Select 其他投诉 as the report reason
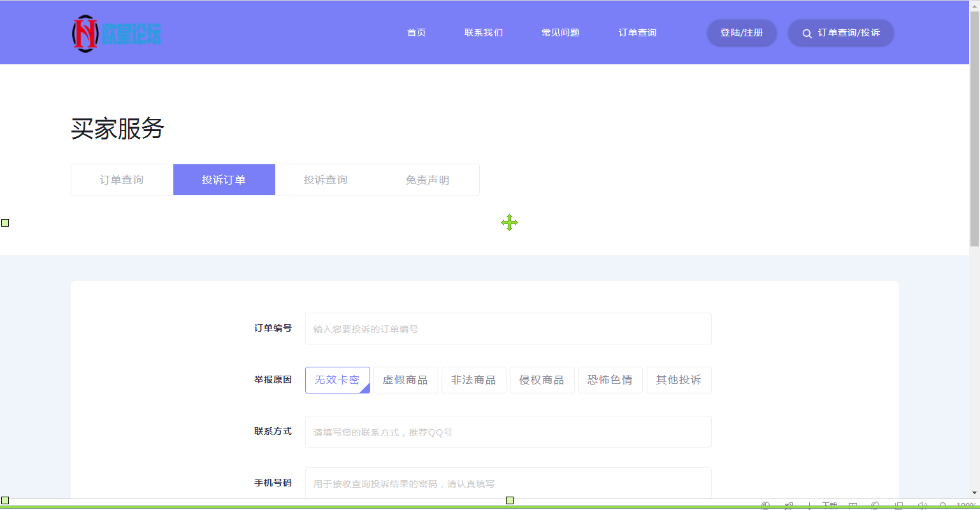Screen dimensions: 980x510 pyautogui.click(x=679, y=379)
